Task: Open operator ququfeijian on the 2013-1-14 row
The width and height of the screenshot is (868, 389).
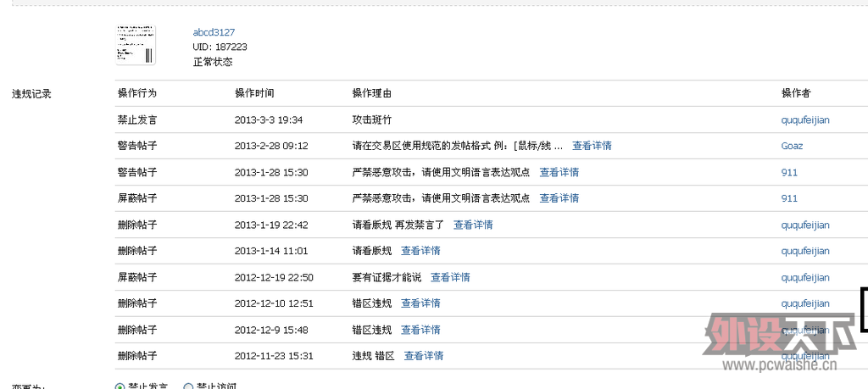Action: 805,251
